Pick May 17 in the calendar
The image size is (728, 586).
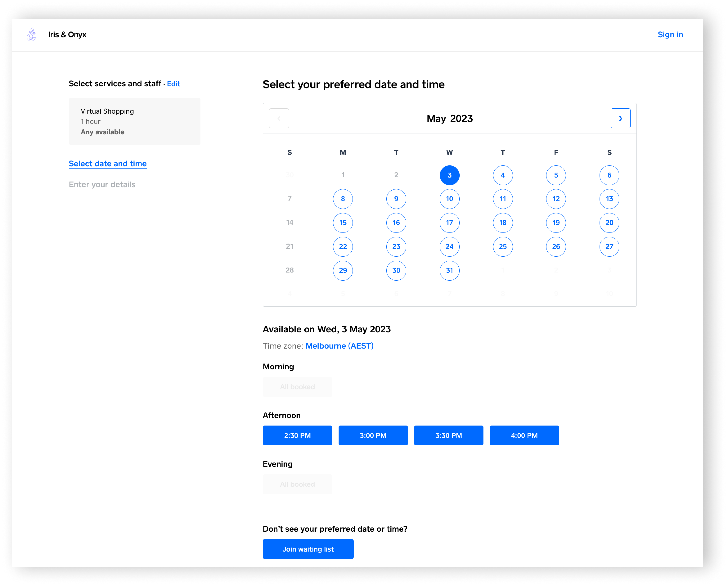[x=449, y=223]
